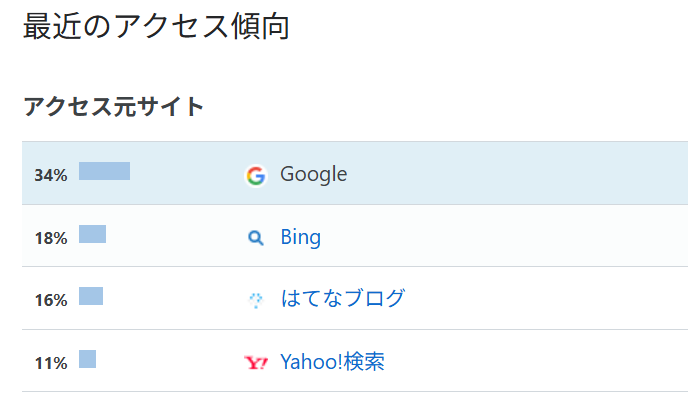
Task: Select the 18% percentage label
Action: click(51, 238)
